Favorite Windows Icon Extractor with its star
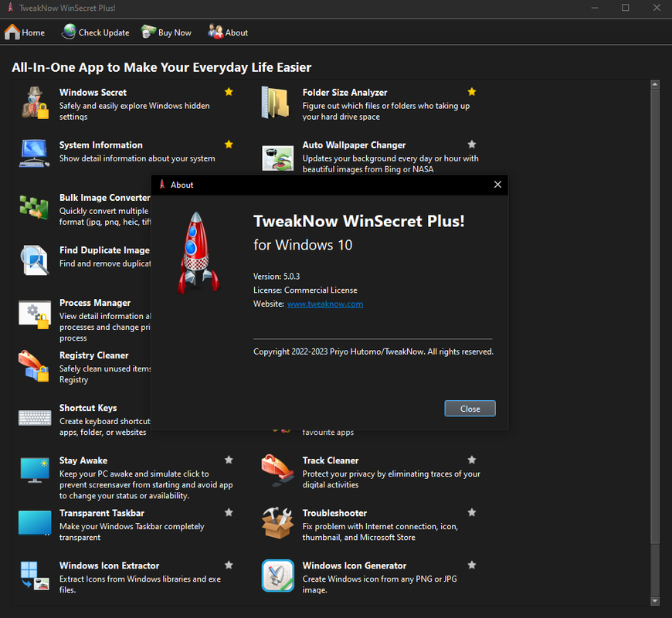The height and width of the screenshot is (618, 672). click(x=229, y=565)
